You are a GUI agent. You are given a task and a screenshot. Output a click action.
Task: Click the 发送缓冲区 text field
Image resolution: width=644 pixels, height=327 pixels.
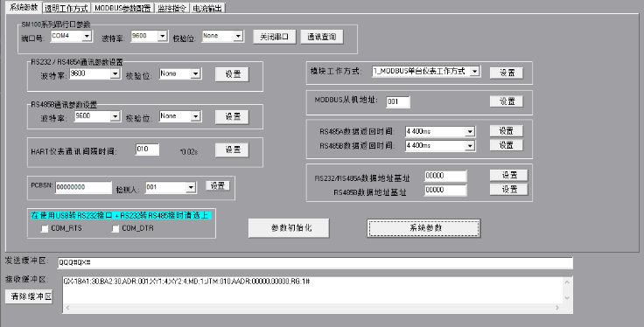coord(315,262)
